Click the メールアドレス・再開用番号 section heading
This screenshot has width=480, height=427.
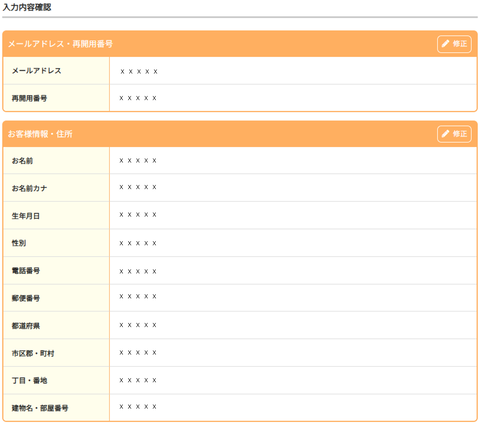[60, 44]
